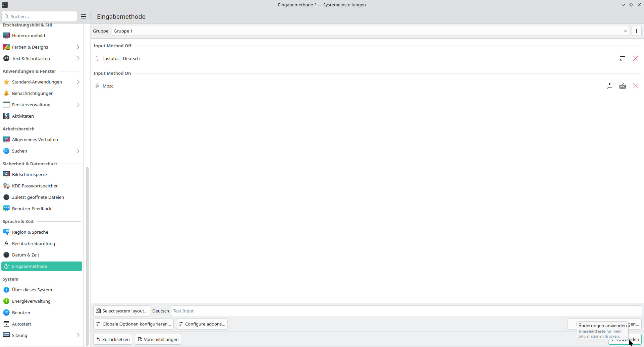This screenshot has height=347, width=644.
Task: Click drag handle of Tastatur - Deutsch
Action: [97, 58]
